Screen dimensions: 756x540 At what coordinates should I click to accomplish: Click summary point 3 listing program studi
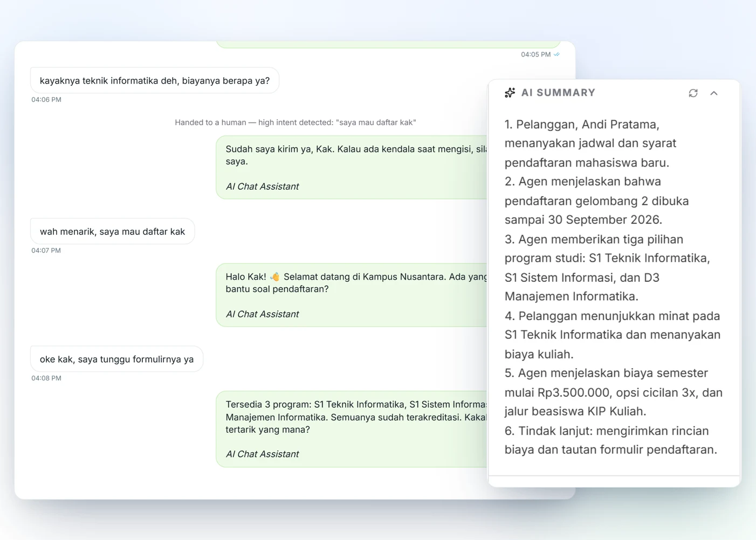pos(607,268)
